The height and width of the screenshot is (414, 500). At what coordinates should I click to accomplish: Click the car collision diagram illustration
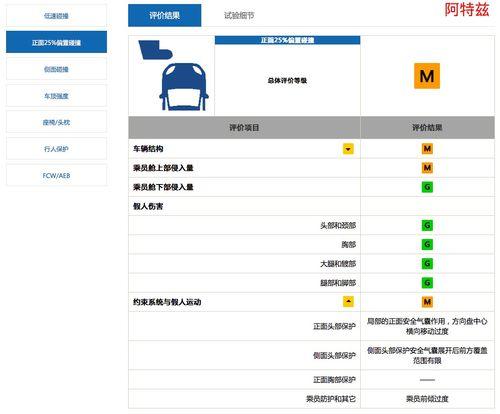[173, 75]
